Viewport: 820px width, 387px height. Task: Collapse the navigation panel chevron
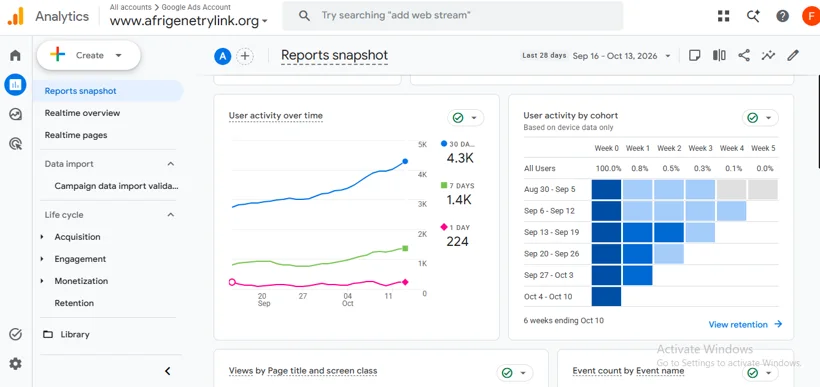(168, 371)
